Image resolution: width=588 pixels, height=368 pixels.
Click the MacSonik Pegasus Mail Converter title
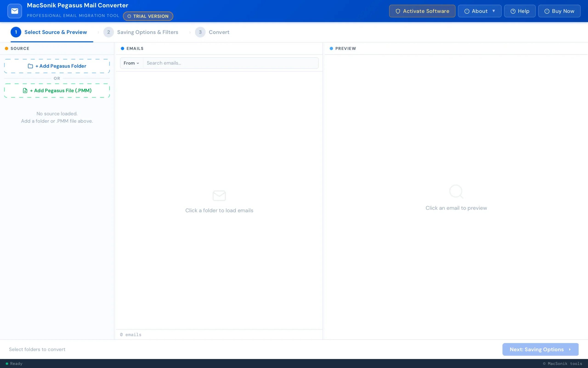77,5
